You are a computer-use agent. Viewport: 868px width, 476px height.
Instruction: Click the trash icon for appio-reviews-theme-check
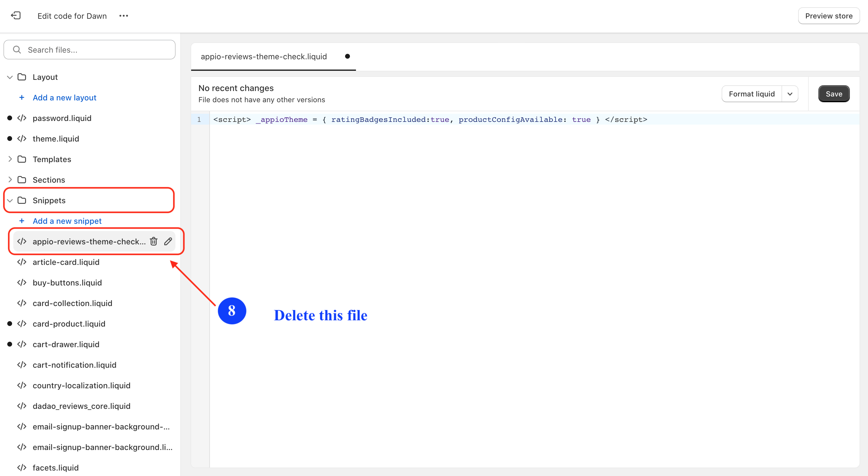(154, 241)
